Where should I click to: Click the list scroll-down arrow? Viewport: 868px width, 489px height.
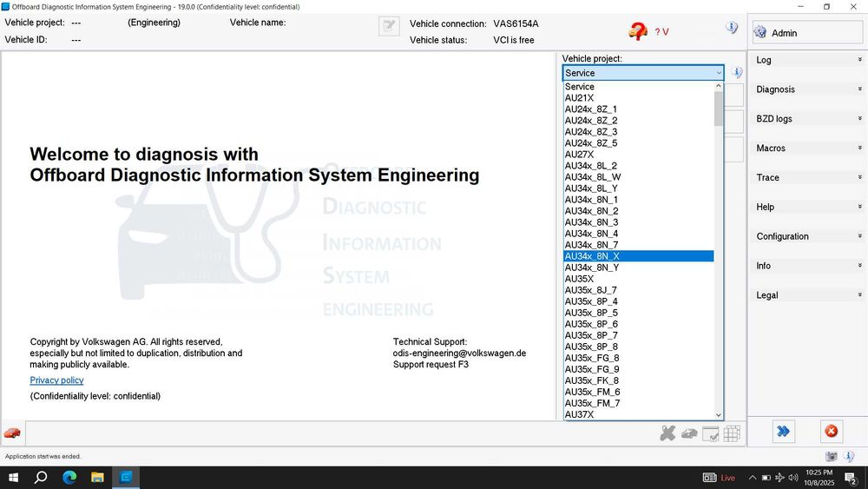[x=719, y=415]
